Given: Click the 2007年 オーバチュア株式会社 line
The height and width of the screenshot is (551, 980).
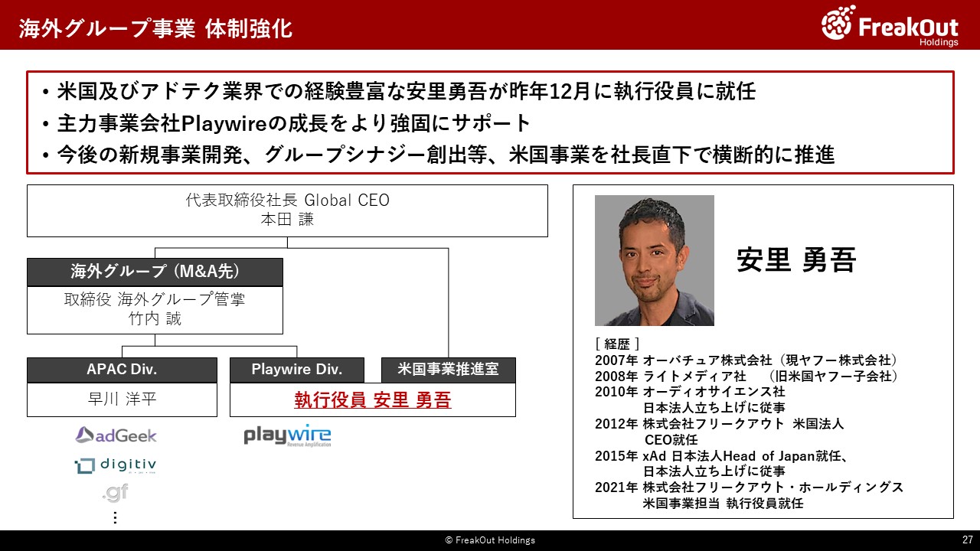Looking at the screenshot, I should (746, 360).
